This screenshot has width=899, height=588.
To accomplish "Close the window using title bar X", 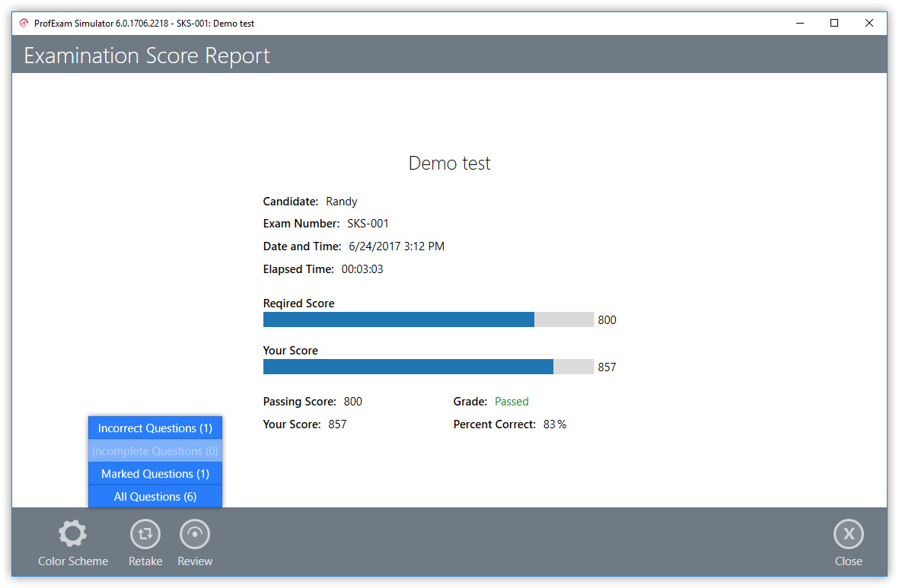I will click(x=869, y=24).
